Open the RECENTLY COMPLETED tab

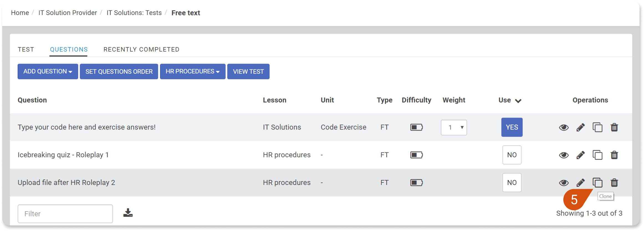tap(141, 49)
